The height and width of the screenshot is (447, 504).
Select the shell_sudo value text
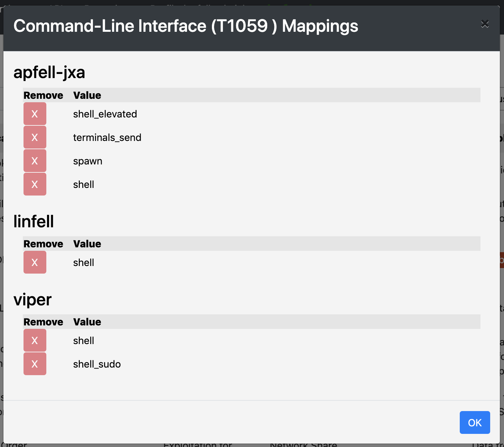[x=97, y=364]
